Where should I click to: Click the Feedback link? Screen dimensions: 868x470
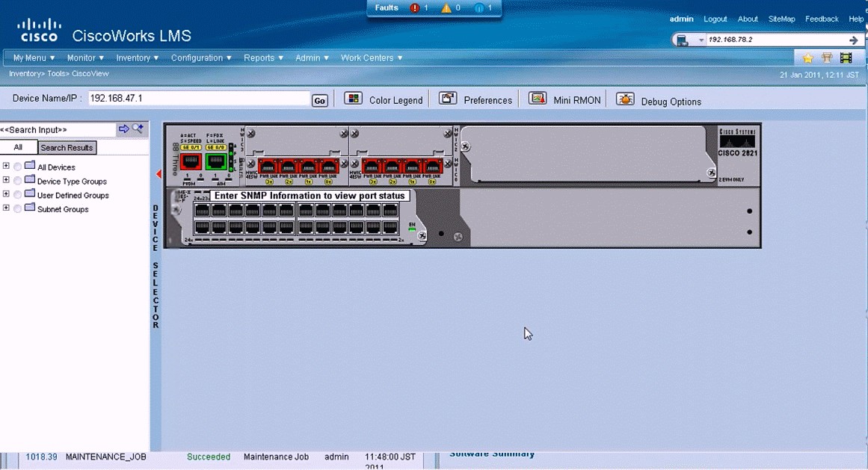click(x=822, y=19)
